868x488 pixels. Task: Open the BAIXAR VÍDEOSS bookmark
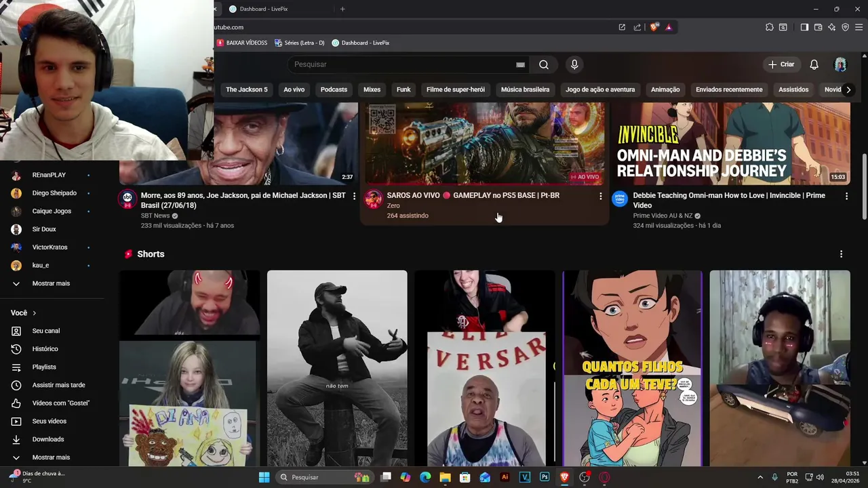point(242,43)
